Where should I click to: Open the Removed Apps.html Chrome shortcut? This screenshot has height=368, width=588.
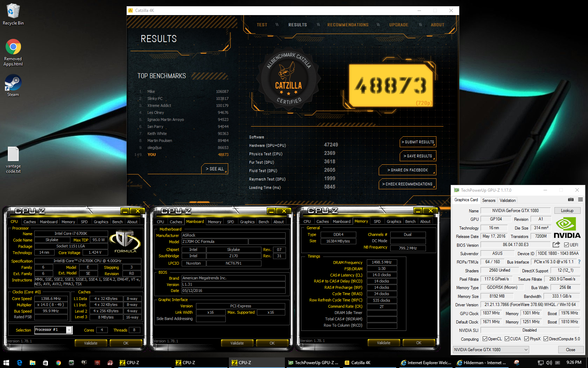(13, 53)
